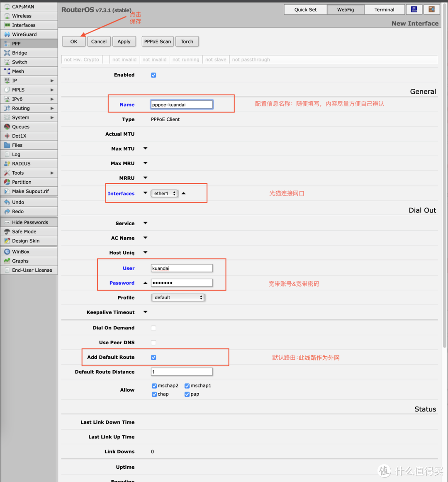Switch to the WebFig tab

point(346,10)
